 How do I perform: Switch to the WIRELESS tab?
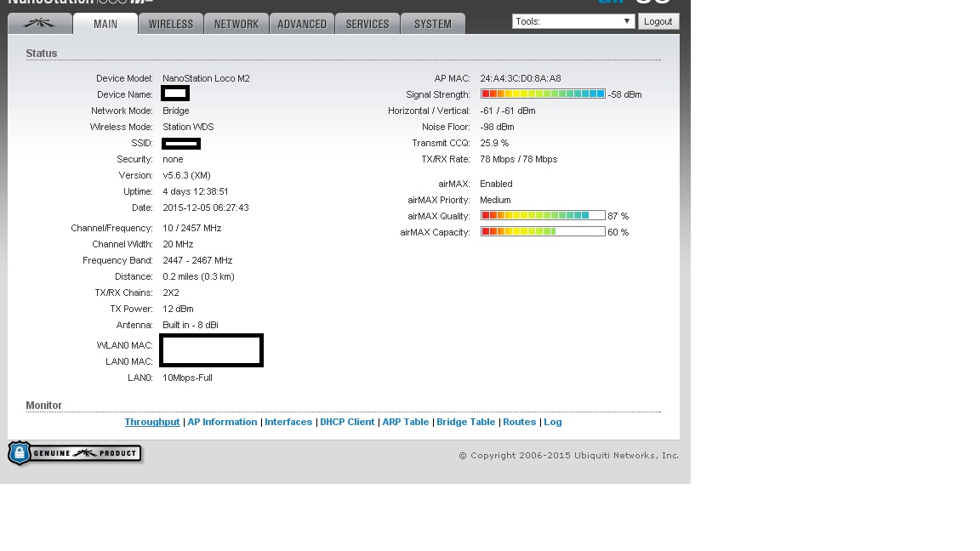(x=171, y=24)
